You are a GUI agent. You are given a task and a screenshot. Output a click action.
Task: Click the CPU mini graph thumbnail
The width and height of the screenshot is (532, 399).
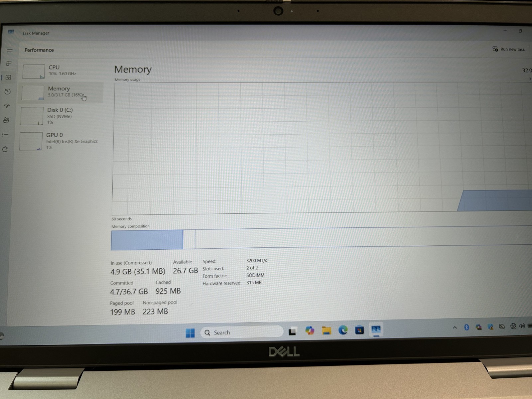tap(34, 71)
